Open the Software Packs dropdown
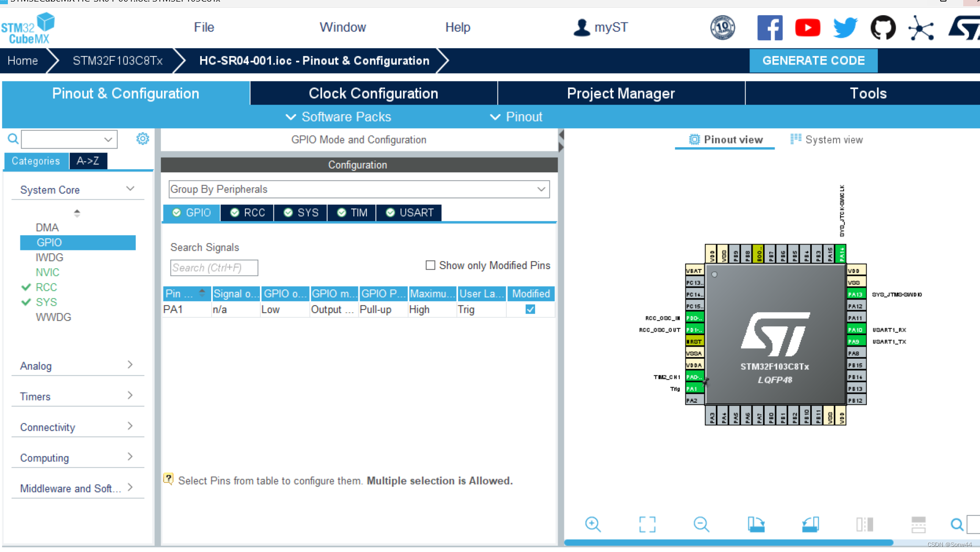This screenshot has width=980, height=552. (x=339, y=117)
